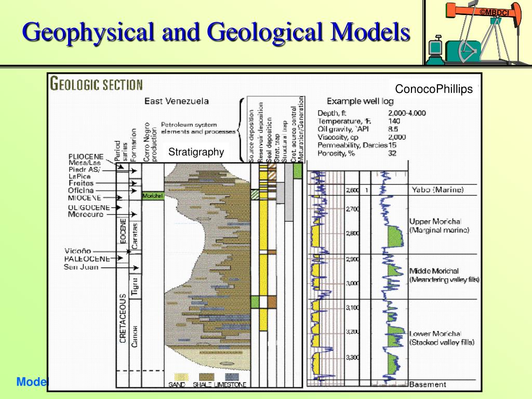Image resolution: width=532 pixels, height=399 pixels.
Task: Click the ©MBDCI copyright mark
Action: pyautogui.click(x=495, y=12)
